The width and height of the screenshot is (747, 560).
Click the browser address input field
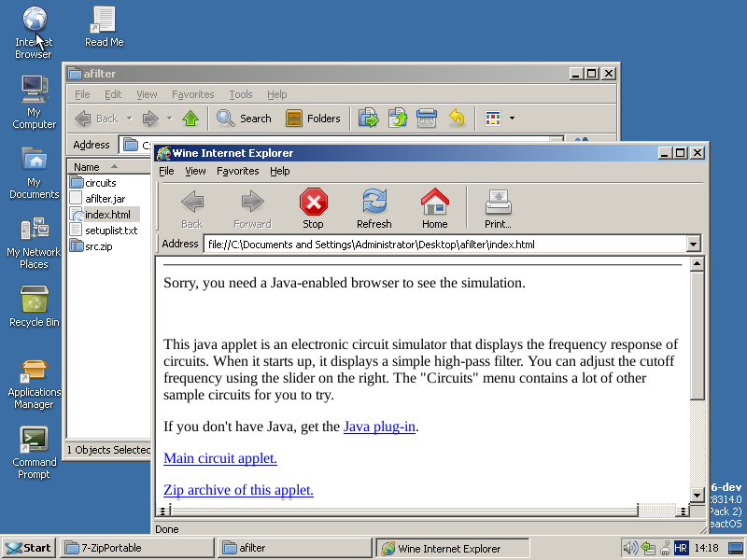[445, 245]
